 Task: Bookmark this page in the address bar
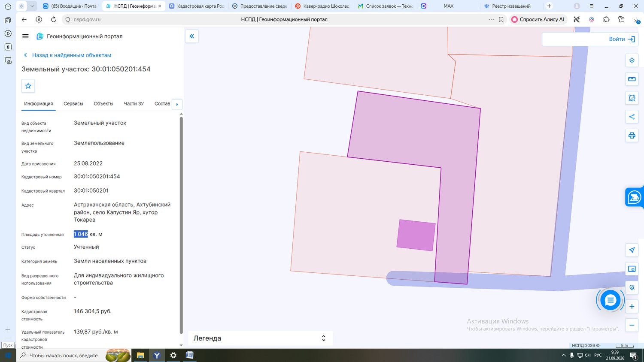pos(501,19)
